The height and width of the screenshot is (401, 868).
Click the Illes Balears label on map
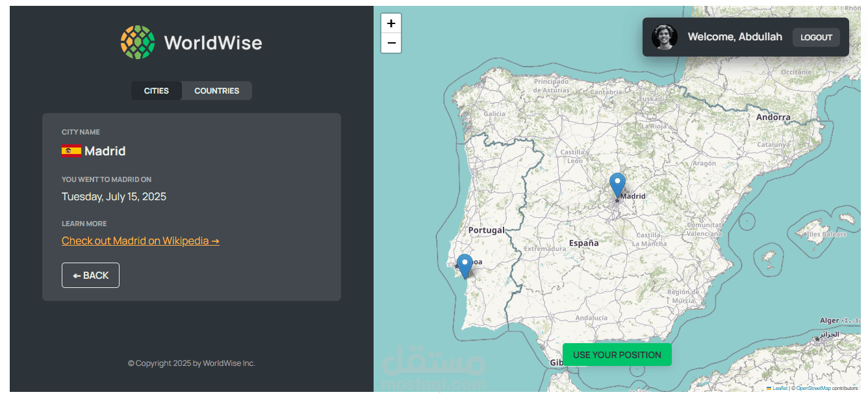[x=826, y=233]
